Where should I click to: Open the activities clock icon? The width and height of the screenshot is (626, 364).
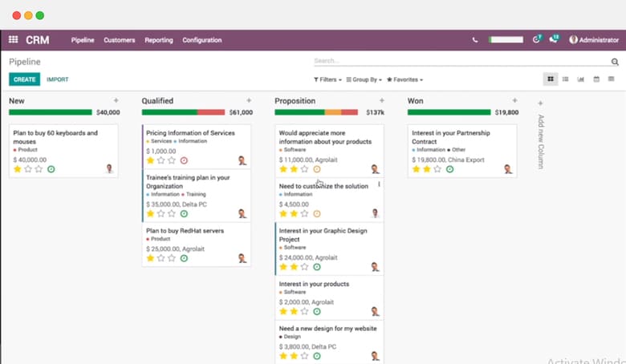pyautogui.click(x=537, y=39)
